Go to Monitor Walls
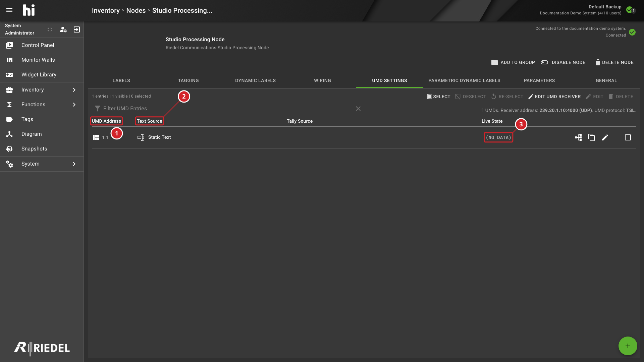Screen dimensions: 644x362 [x=42, y=60]
